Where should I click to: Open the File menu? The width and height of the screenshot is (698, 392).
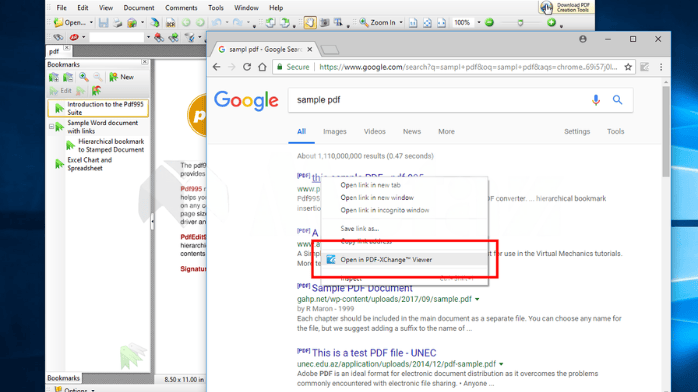[x=61, y=8]
